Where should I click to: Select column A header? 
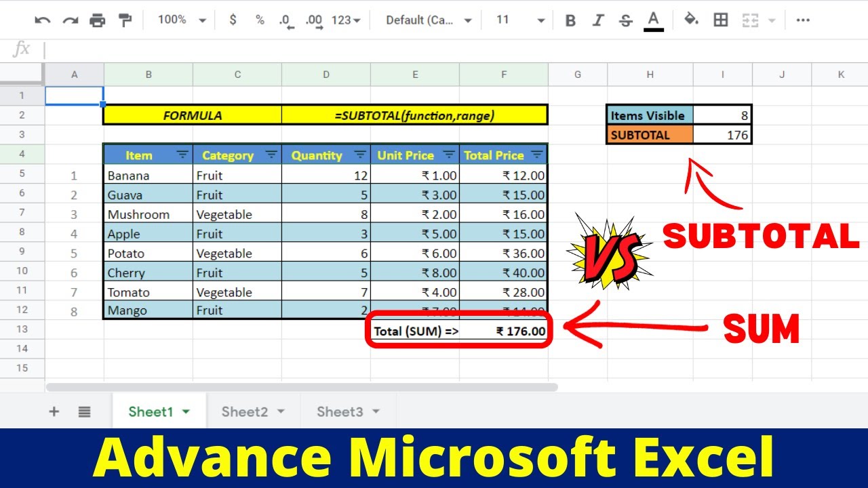(75, 75)
